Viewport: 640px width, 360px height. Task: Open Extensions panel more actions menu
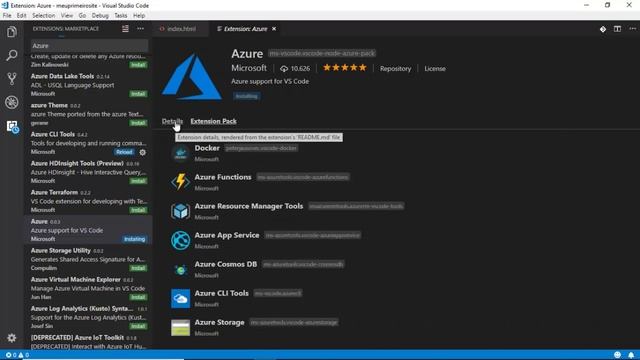tap(140, 29)
